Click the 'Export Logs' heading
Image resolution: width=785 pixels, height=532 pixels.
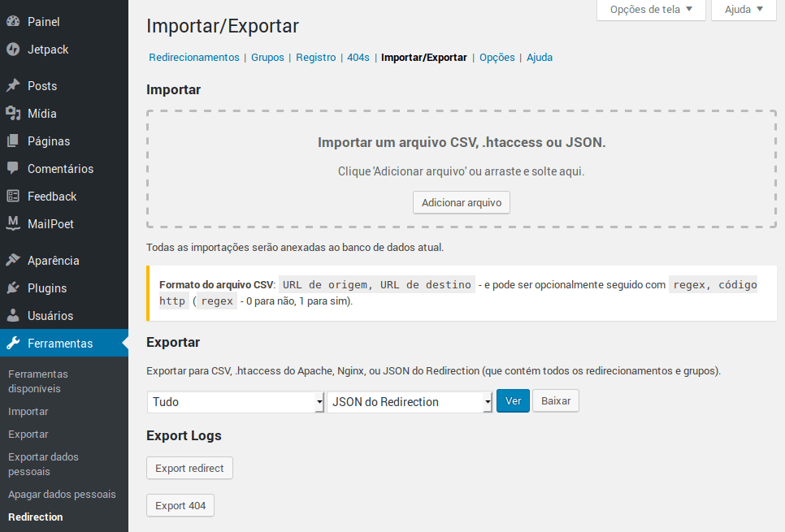pos(184,435)
